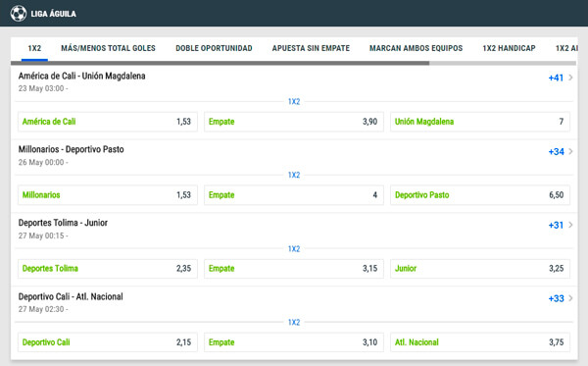Open the Liga Águila header title
This screenshot has height=366, width=588.
click(x=53, y=14)
